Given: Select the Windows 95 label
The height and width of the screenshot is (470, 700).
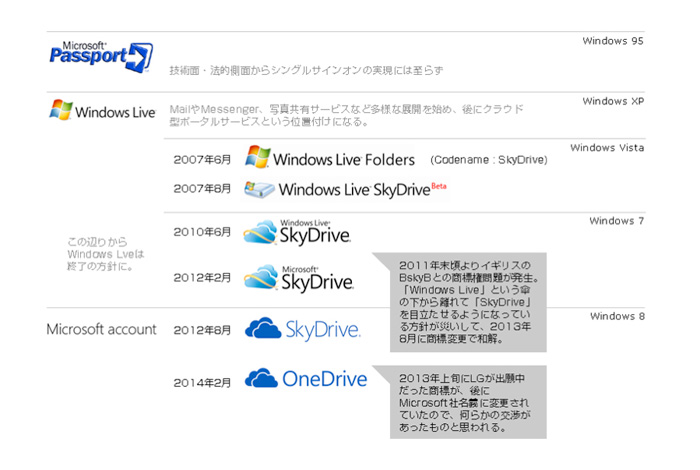Looking at the screenshot, I should [612, 41].
